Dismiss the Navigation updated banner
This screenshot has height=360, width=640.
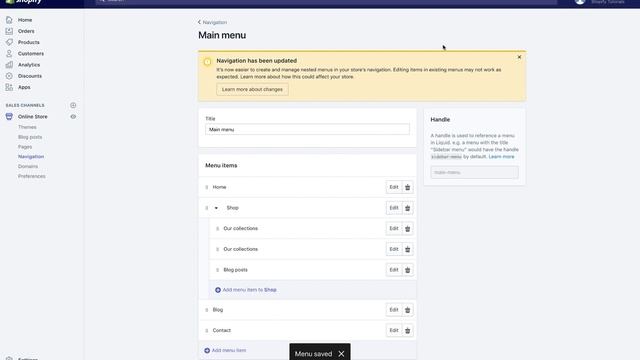[x=519, y=57]
